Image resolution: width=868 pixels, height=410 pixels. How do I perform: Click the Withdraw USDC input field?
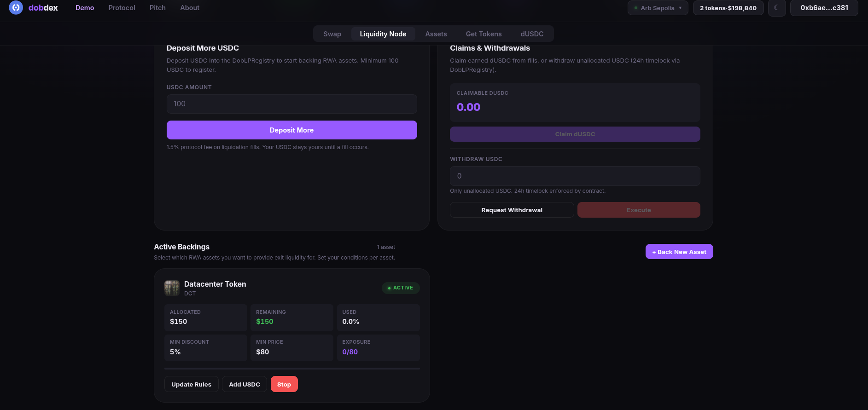pos(575,176)
